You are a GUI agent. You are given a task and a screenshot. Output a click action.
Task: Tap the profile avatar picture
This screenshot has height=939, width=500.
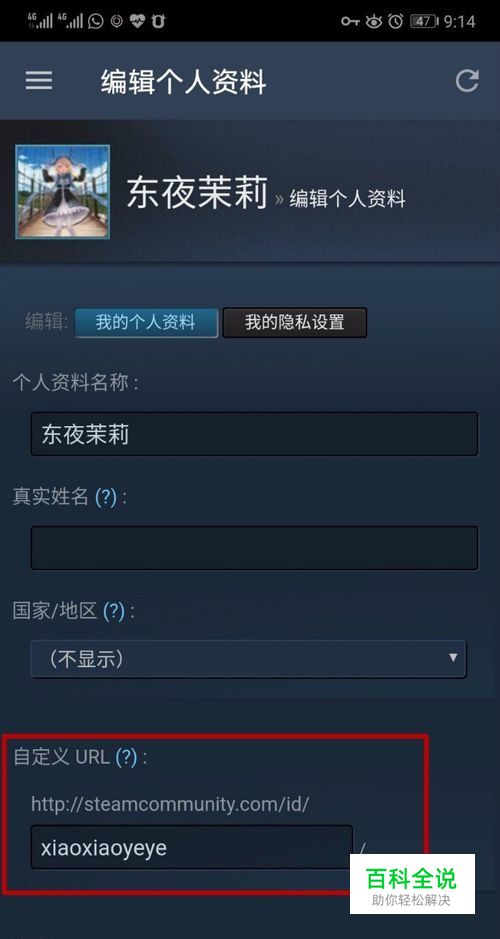coord(62,192)
